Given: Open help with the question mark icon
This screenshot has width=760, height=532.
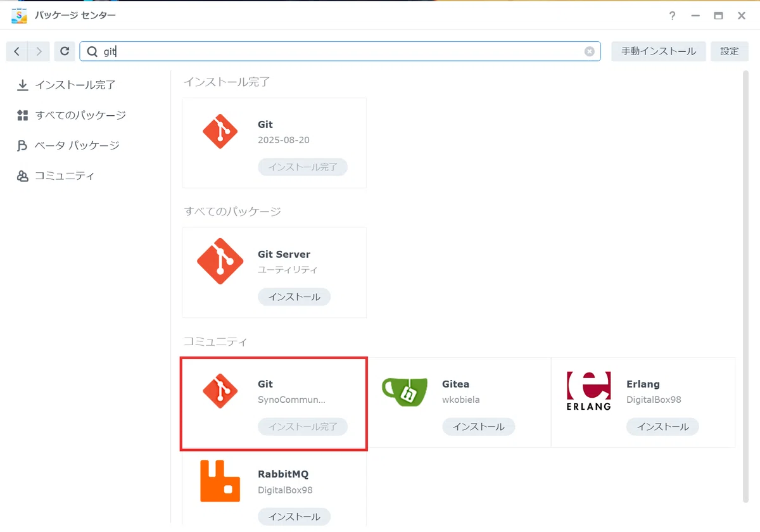Looking at the screenshot, I should 672,16.
